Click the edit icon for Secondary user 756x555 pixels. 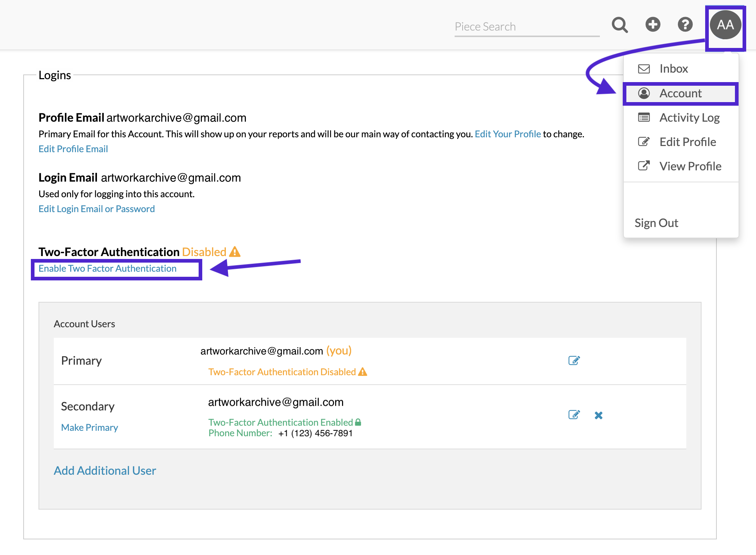[x=574, y=414]
